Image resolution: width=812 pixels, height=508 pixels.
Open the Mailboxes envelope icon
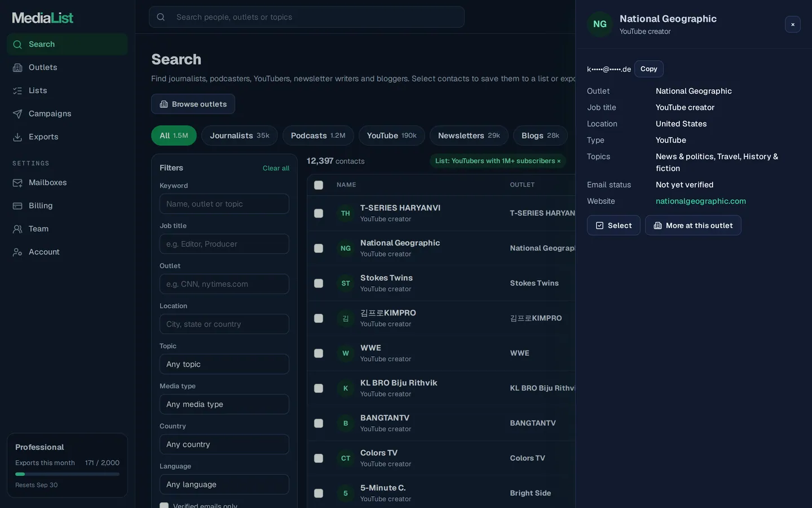click(x=17, y=183)
